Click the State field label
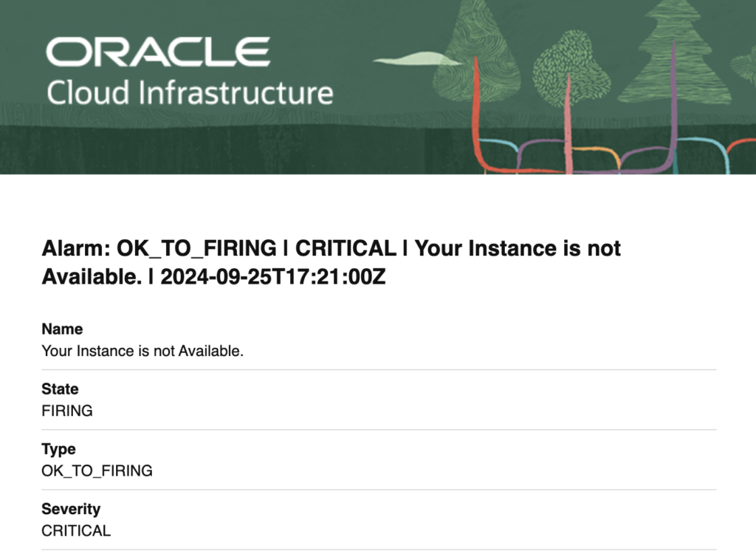 click(x=60, y=389)
